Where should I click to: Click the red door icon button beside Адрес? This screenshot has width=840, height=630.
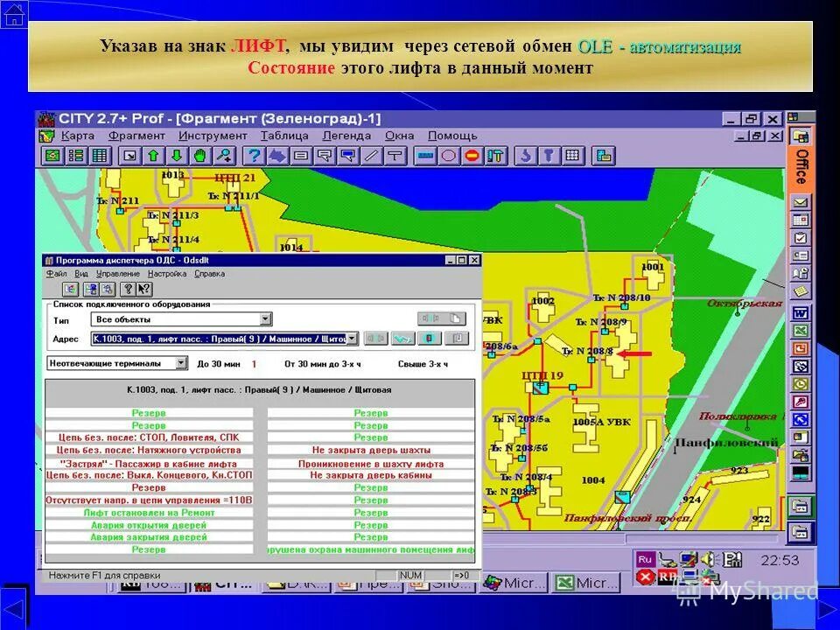[x=430, y=339]
